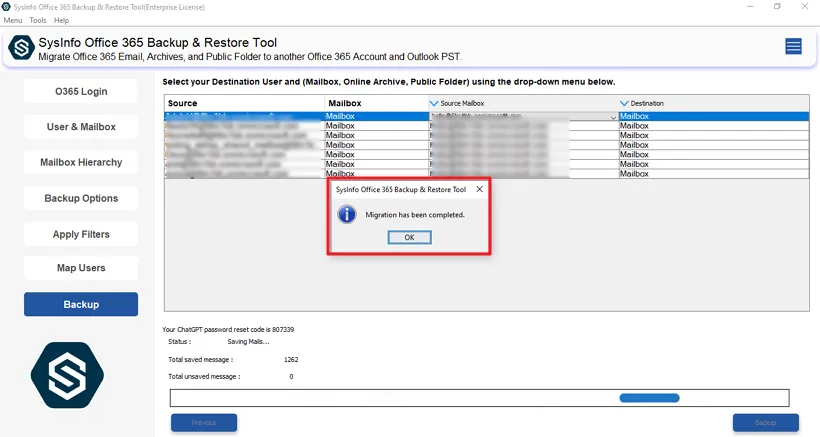Click the Backup button at bottom right
The height and width of the screenshot is (437, 820).
tap(766, 422)
